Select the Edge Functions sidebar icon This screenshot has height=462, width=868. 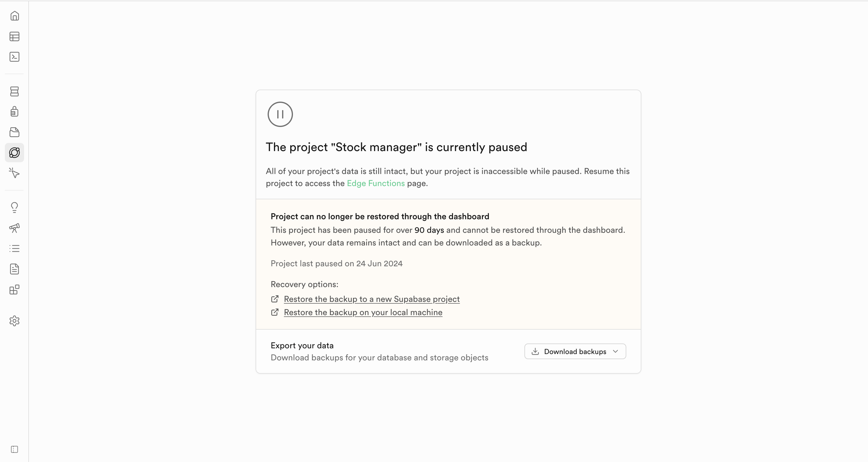14,153
